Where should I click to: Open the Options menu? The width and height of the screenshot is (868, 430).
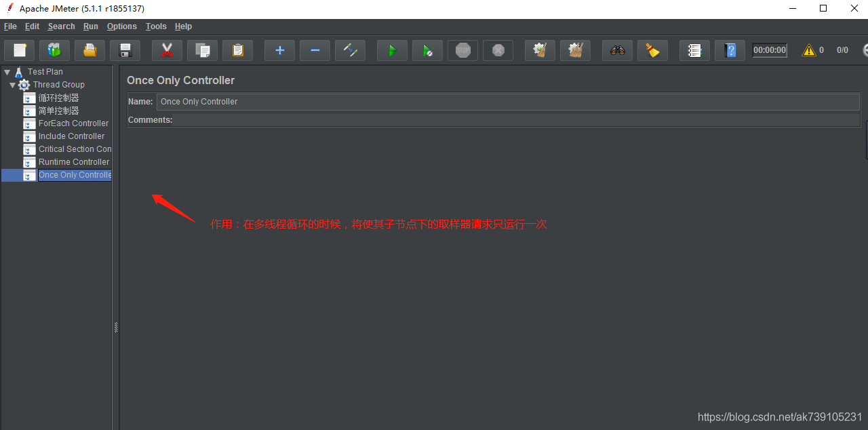pos(122,26)
